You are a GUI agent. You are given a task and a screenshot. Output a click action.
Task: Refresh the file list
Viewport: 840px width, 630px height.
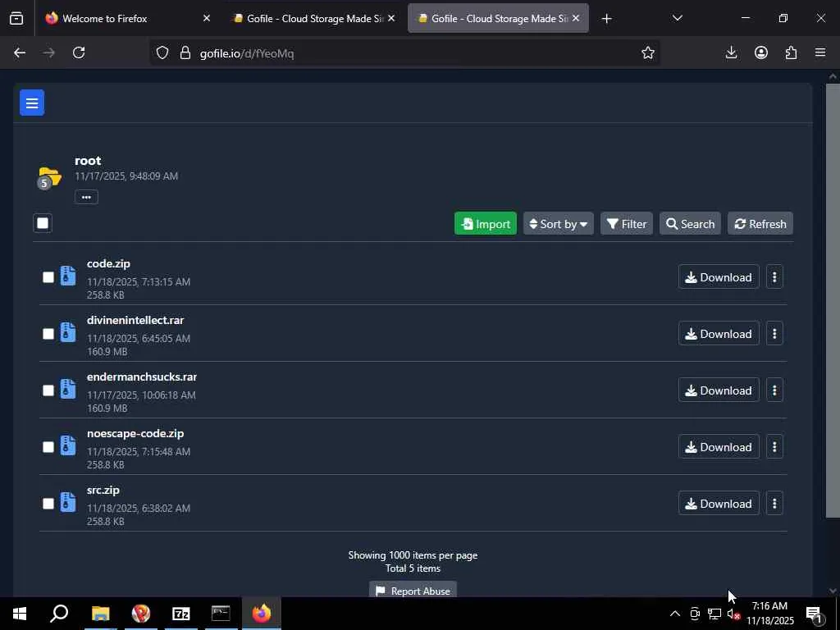(x=760, y=223)
